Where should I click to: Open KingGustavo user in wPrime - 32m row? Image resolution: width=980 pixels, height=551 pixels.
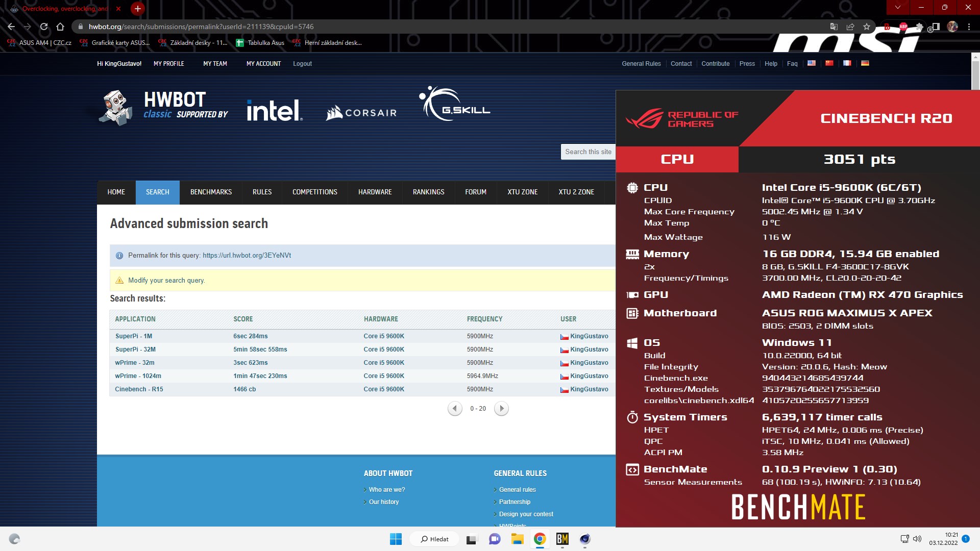pos(589,363)
